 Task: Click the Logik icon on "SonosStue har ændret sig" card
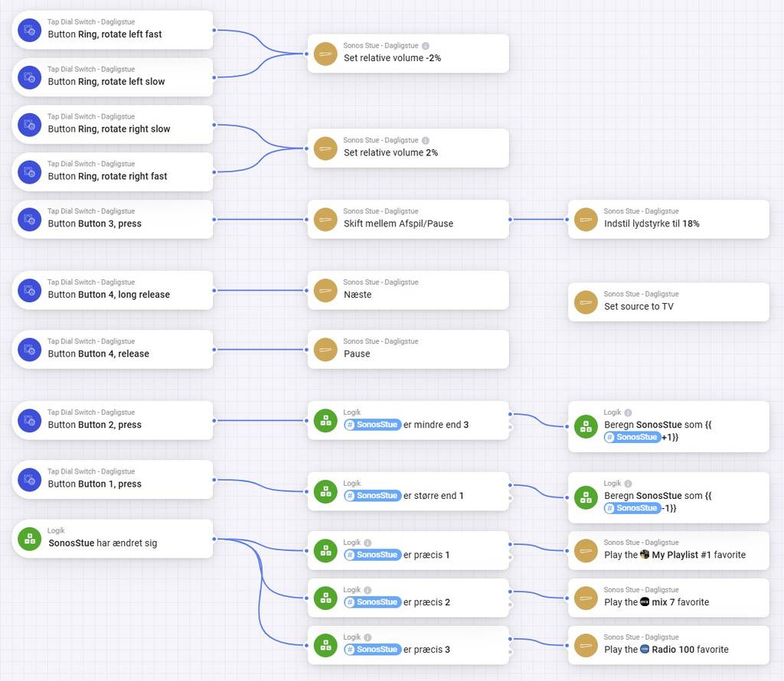pyautogui.click(x=29, y=539)
